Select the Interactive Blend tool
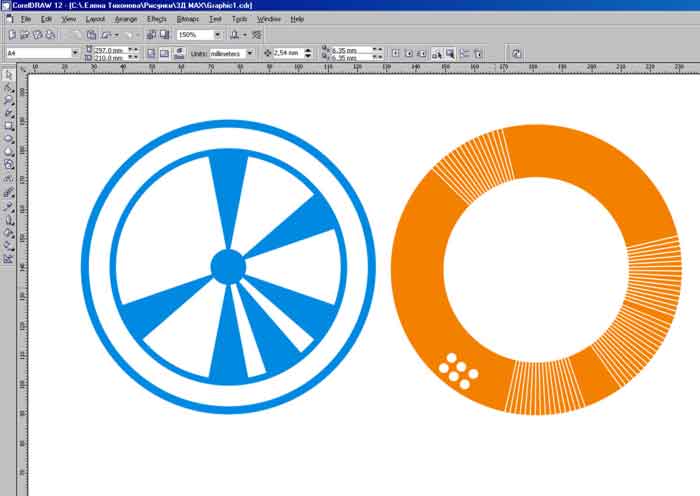The image size is (700, 496). pos(8,193)
